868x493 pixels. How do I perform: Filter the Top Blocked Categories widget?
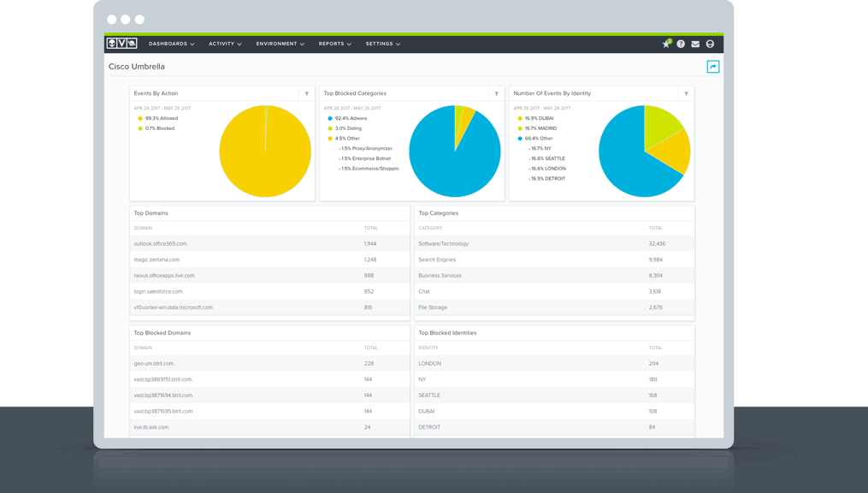tap(497, 93)
